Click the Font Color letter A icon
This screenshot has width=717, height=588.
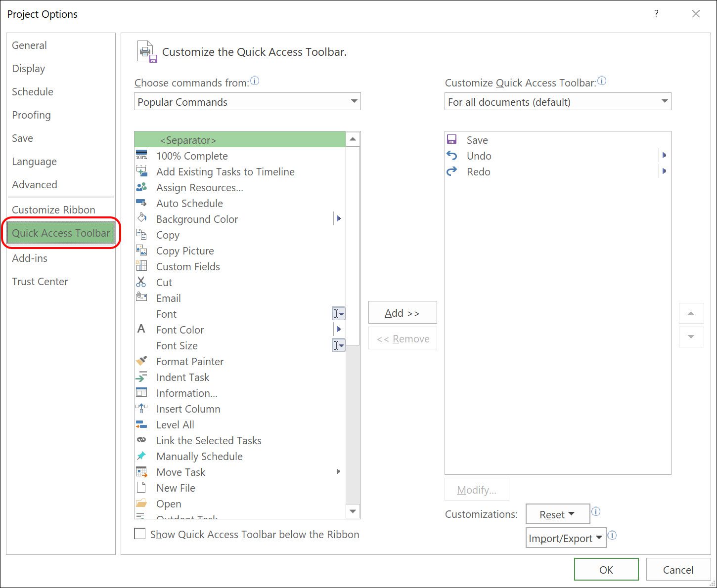[141, 329]
